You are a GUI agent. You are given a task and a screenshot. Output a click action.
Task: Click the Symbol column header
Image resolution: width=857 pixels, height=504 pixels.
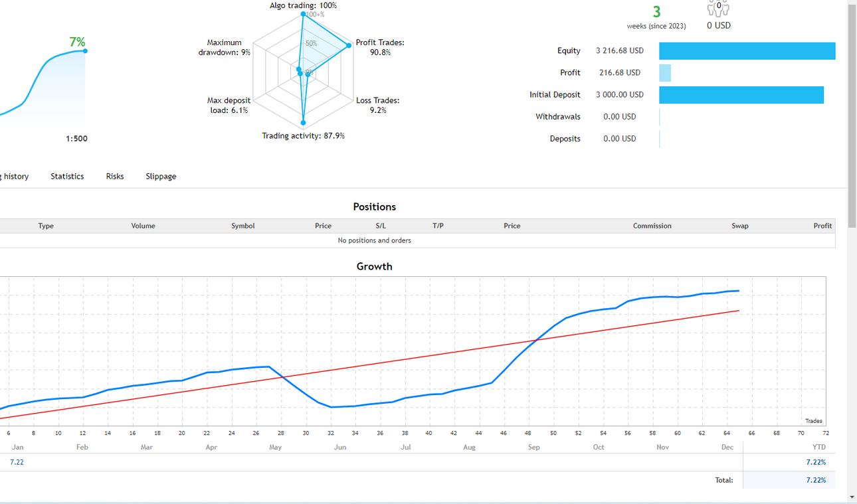click(243, 226)
